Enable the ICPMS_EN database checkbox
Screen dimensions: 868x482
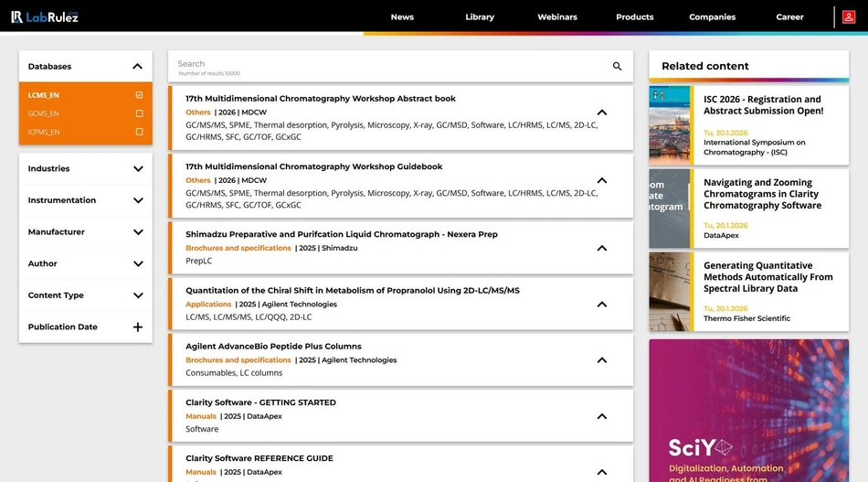tap(139, 132)
